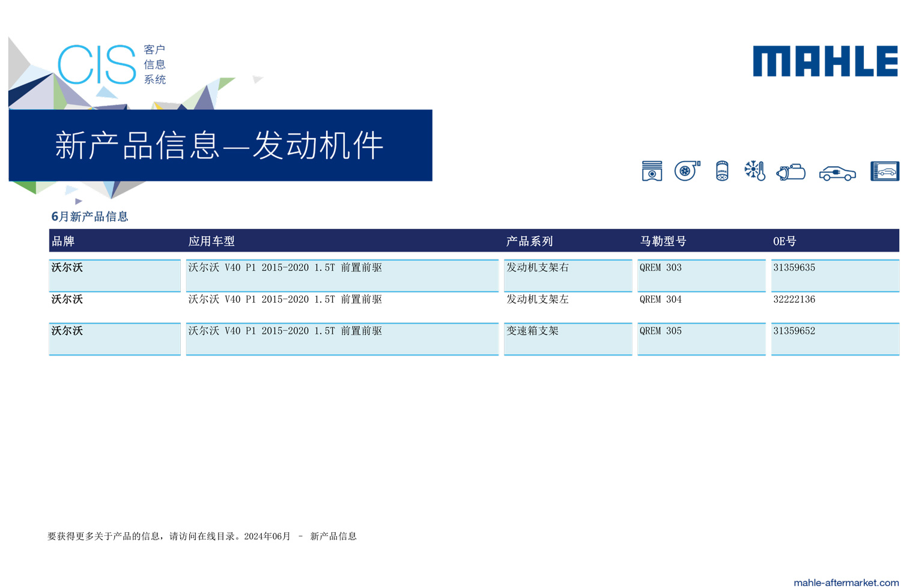Image resolution: width=901 pixels, height=588 pixels.
Task: Click vehicle model cell in 变速箱支架 row
Action: click(x=342, y=339)
